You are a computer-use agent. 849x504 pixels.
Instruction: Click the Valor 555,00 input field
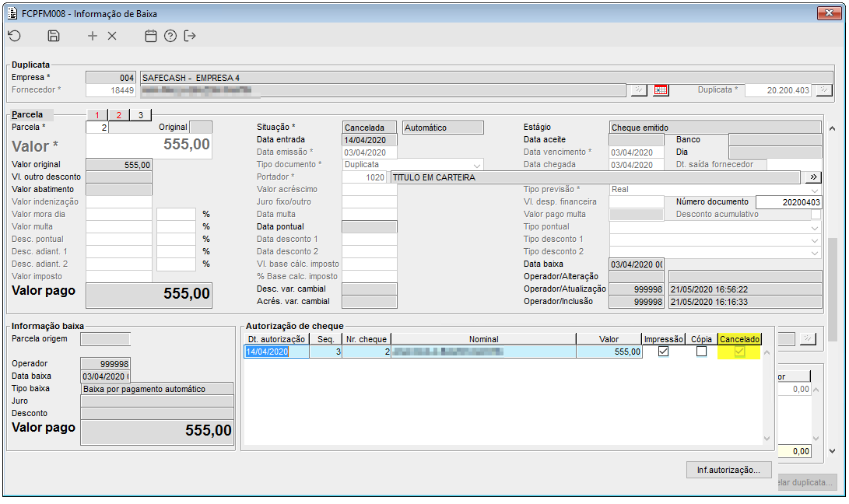pos(149,145)
